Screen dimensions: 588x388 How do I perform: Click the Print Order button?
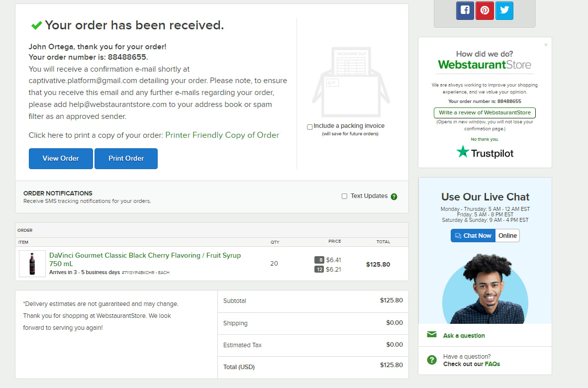click(126, 159)
